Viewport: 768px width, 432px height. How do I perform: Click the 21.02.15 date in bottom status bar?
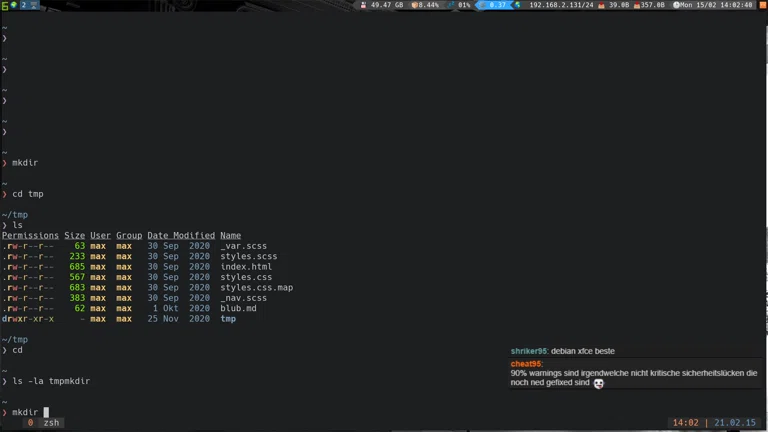tap(735, 423)
